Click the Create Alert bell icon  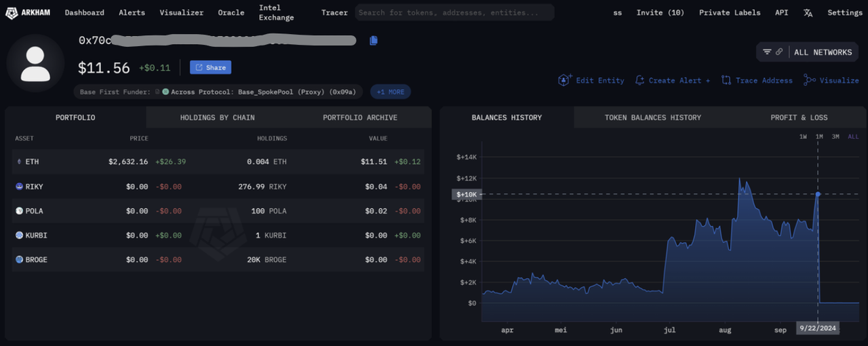pos(639,80)
